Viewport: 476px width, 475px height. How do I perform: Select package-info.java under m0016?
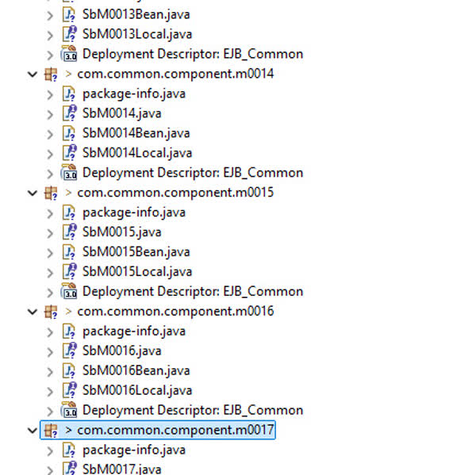coord(133,331)
